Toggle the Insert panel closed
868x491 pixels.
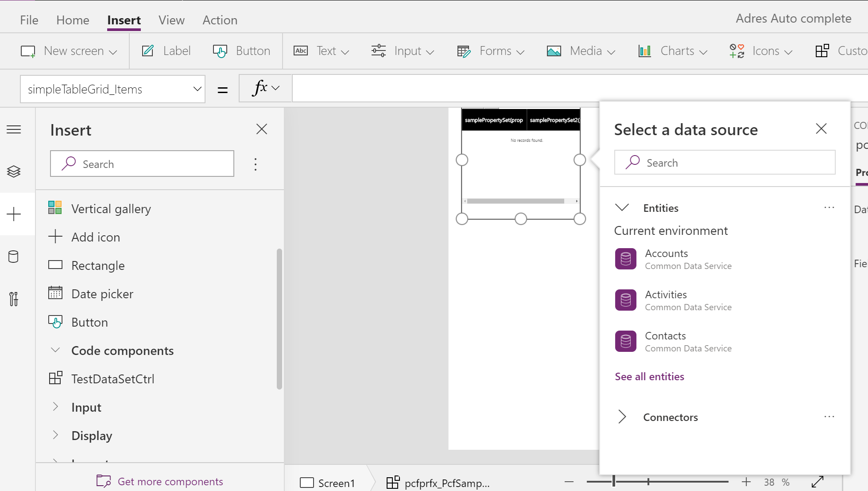(261, 129)
